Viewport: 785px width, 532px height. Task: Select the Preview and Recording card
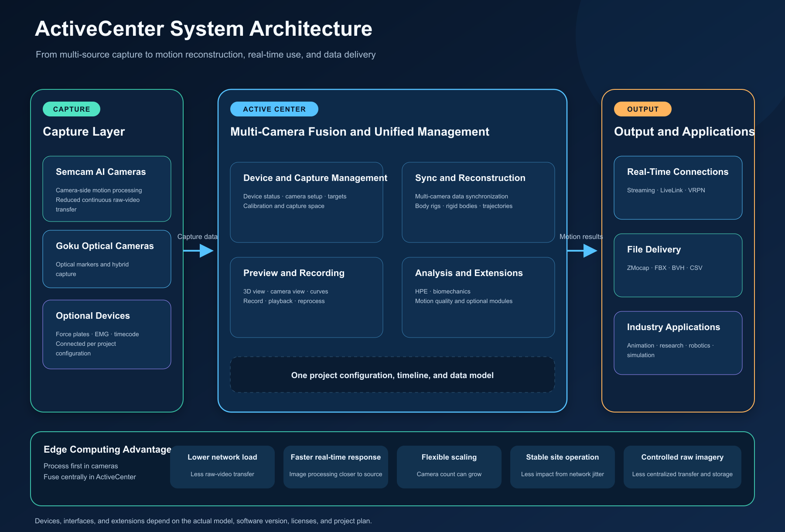307,297
